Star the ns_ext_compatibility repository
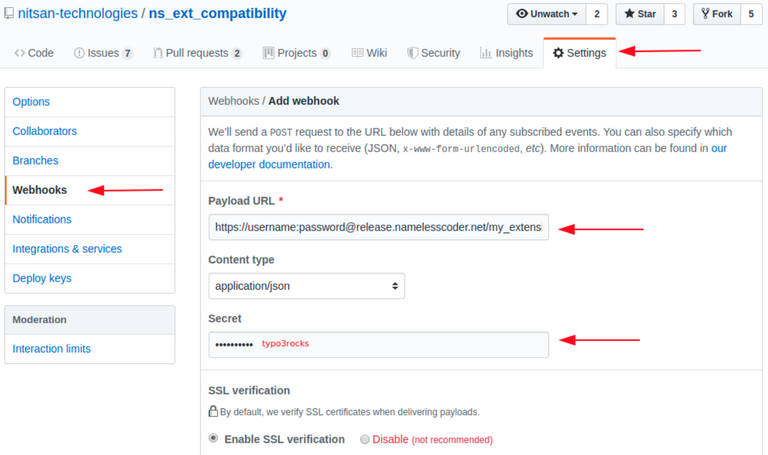The height and width of the screenshot is (455, 768). tap(638, 14)
